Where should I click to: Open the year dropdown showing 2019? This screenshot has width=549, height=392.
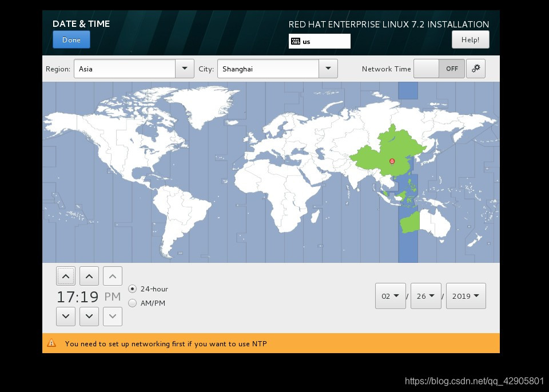coord(466,296)
